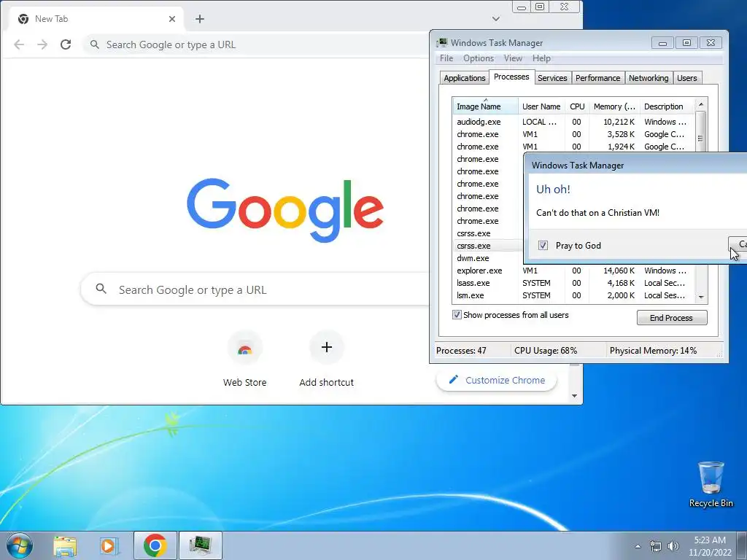
Task: Reload the Chrome page
Action: tap(66, 44)
